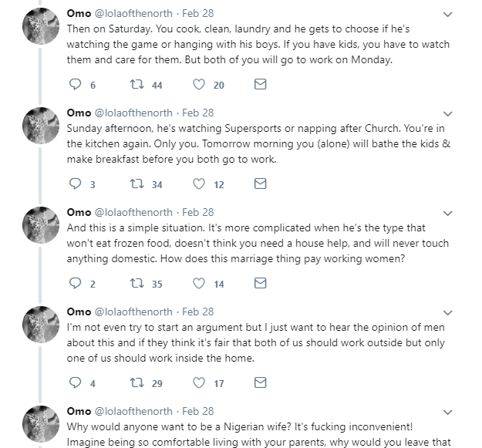Open the Feb 28 timestamp on 'Nigerian wife' tweet
The image size is (482, 448).
tap(197, 411)
